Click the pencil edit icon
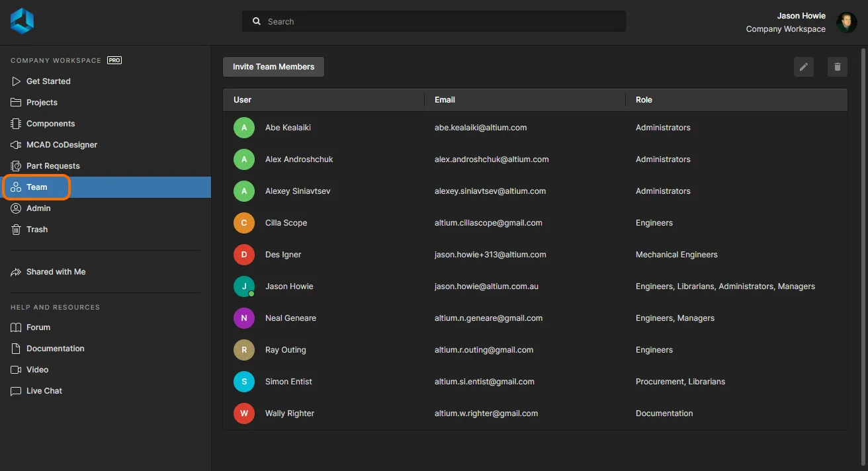The image size is (868, 471). click(804, 67)
